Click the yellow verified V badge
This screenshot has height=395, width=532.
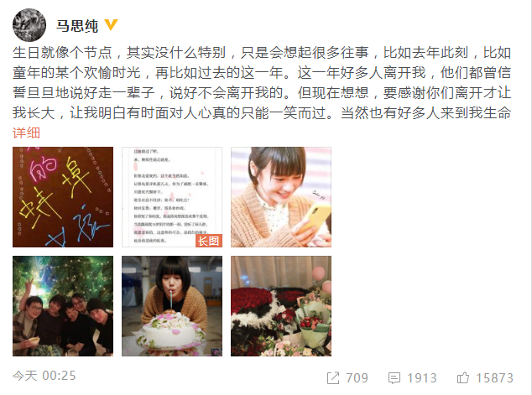pyautogui.click(x=111, y=25)
